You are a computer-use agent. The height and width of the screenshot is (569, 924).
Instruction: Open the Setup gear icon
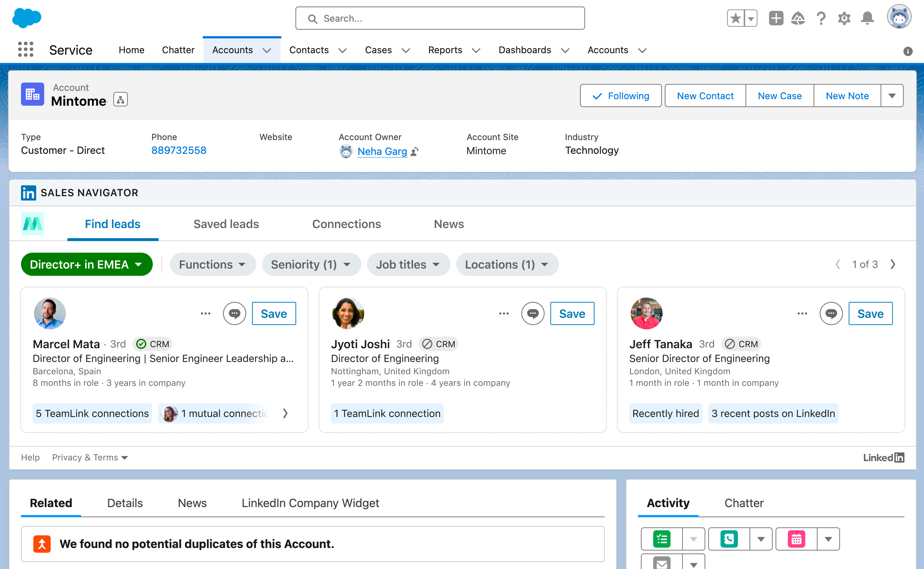click(x=844, y=18)
